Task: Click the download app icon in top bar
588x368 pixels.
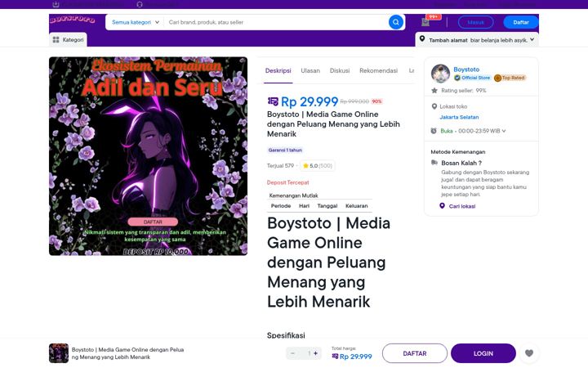Action: tap(56, 4)
